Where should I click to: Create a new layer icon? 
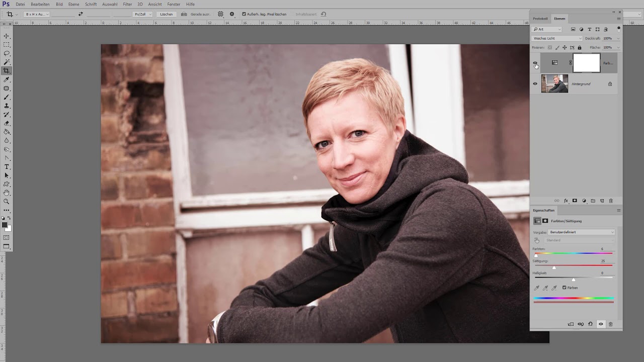(x=602, y=201)
